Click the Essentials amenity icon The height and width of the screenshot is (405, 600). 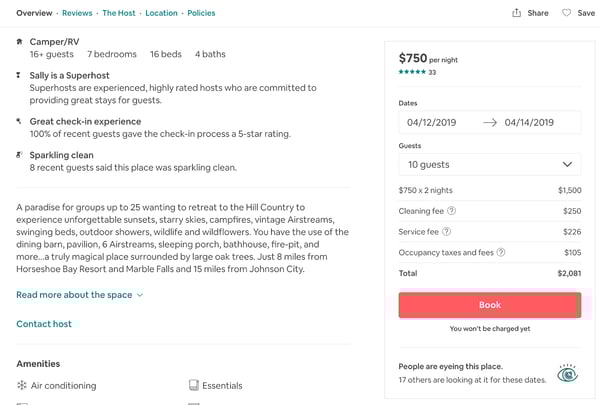point(194,385)
